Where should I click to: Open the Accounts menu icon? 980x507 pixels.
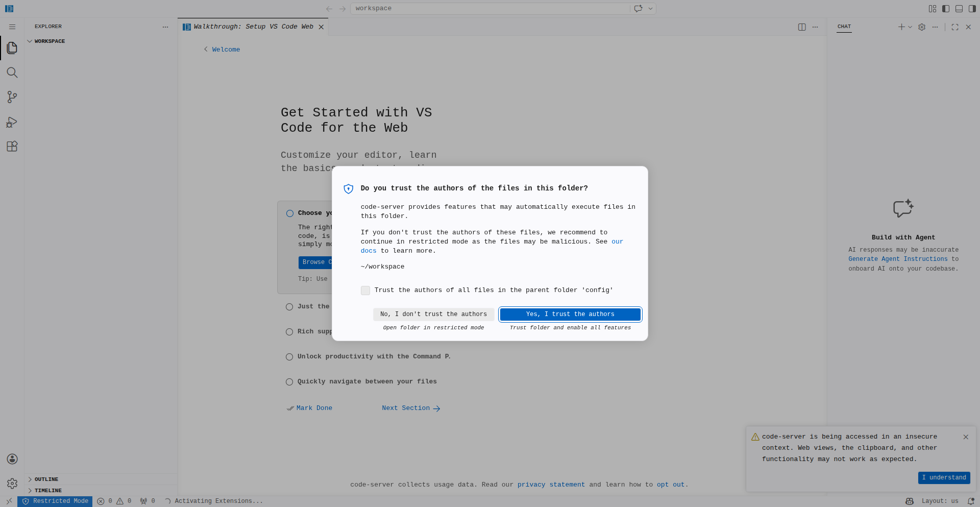click(x=12, y=459)
